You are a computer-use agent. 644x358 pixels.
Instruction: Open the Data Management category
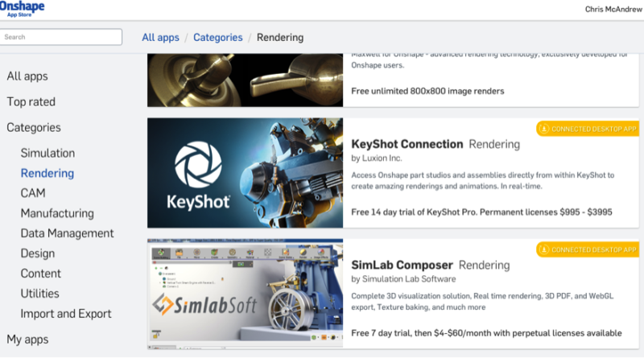pos(67,233)
